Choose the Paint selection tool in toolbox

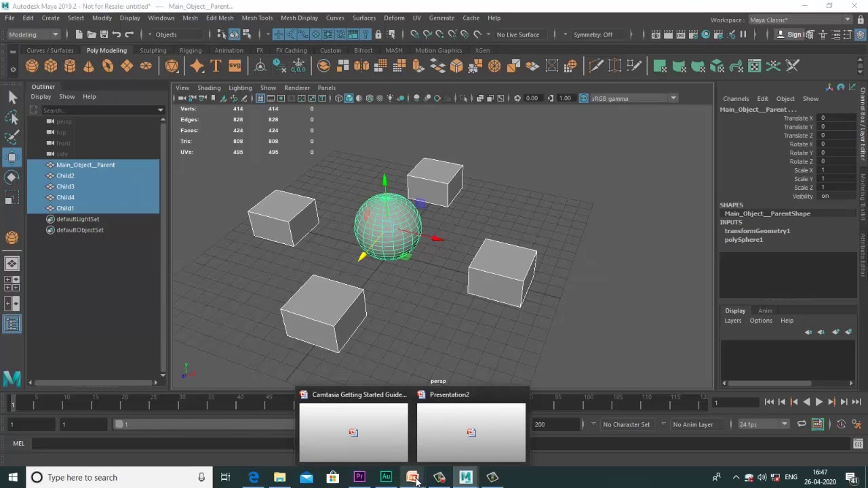point(12,137)
